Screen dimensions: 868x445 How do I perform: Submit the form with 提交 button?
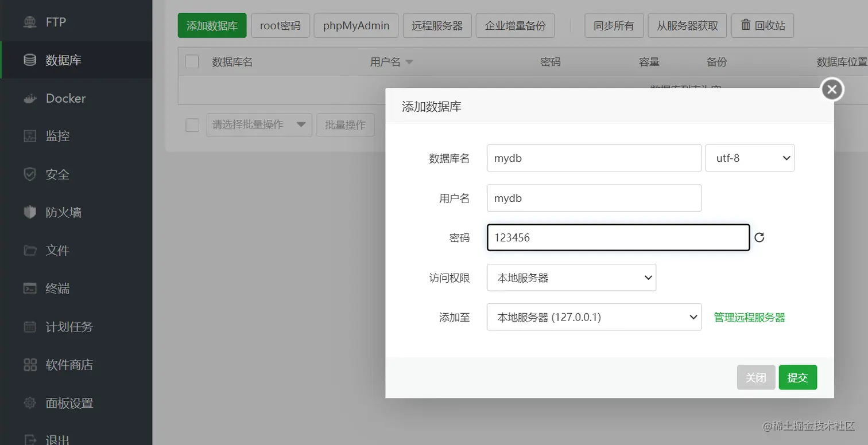[798, 377]
